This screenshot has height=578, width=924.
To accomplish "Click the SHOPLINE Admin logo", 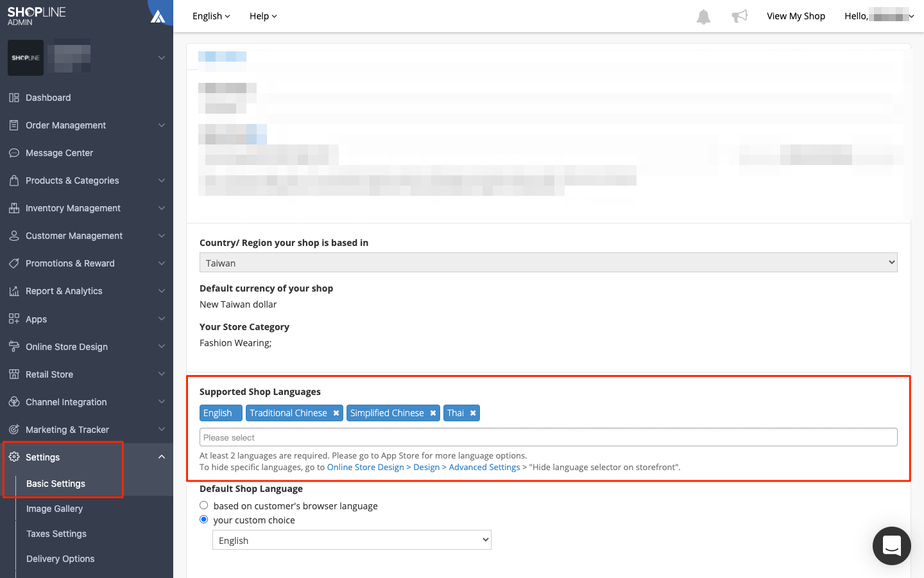I will (37, 16).
